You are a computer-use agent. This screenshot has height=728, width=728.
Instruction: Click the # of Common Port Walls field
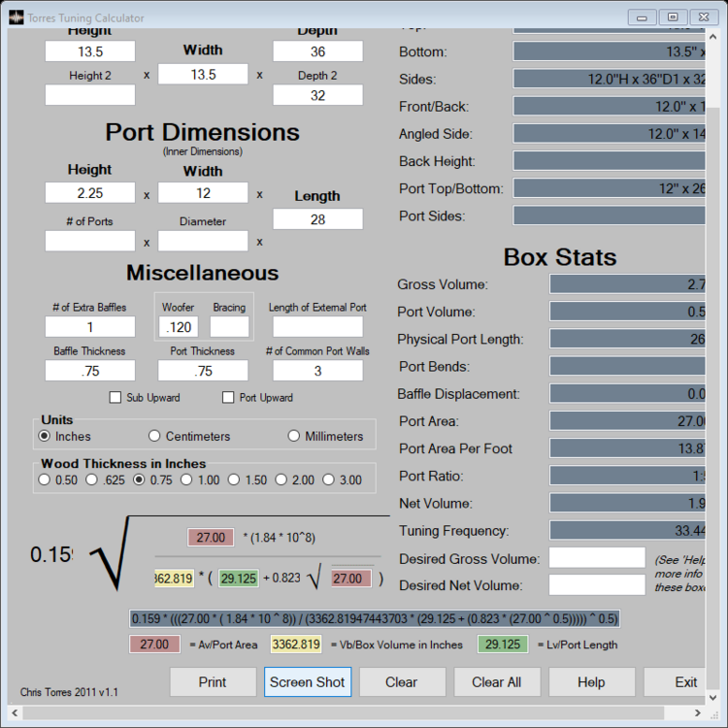(x=317, y=371)
